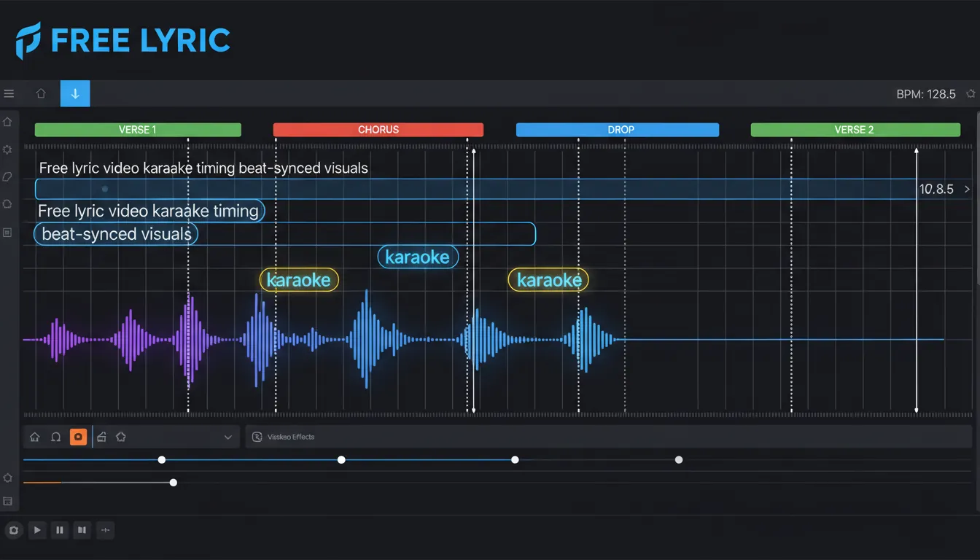Select the Omega symbol tool

56,437
